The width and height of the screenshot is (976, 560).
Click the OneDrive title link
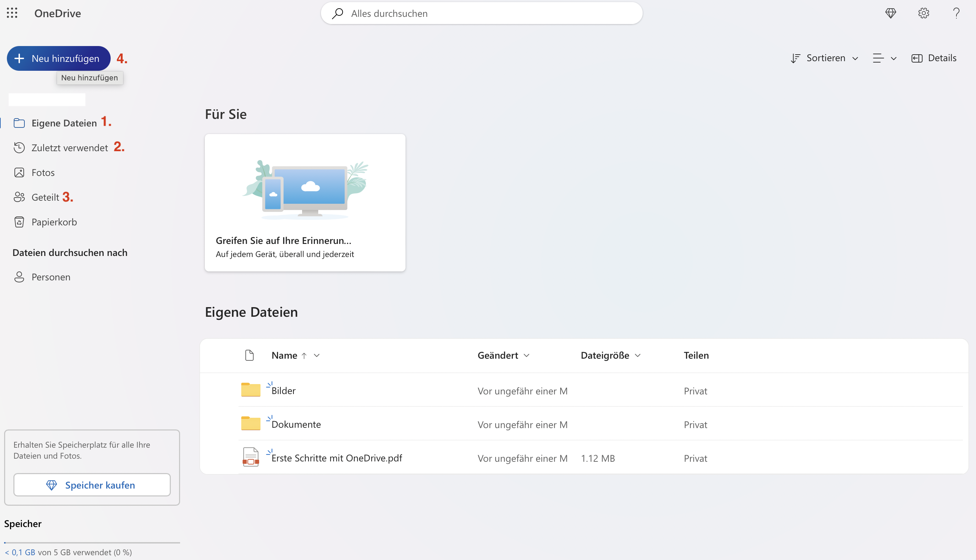point(58,13)
